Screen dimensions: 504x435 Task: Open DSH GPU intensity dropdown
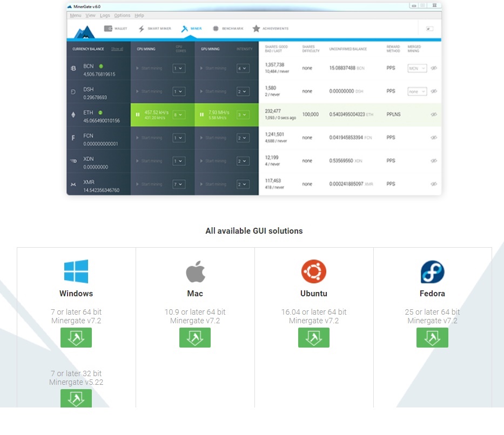(243, 92)
